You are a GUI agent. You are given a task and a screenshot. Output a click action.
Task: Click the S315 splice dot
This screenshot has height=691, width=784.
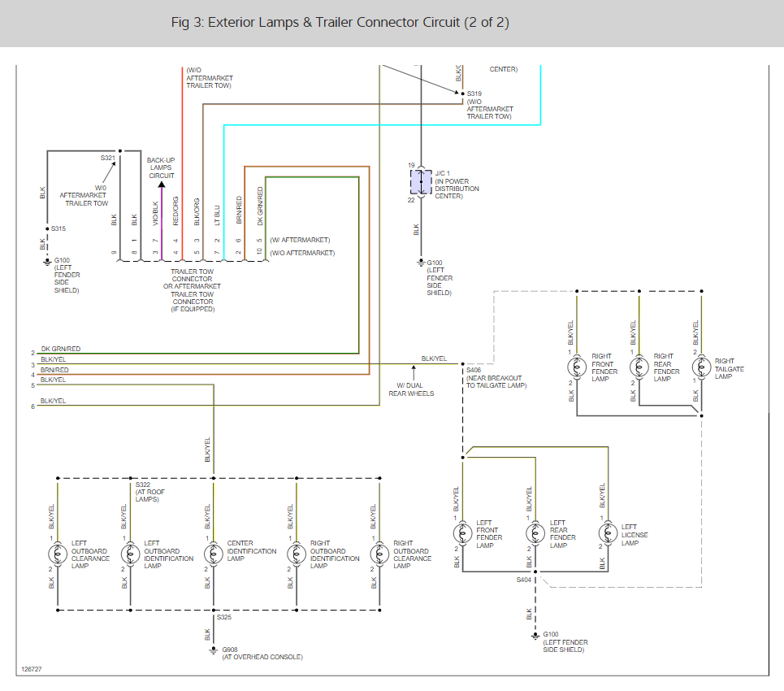point(47,228)
